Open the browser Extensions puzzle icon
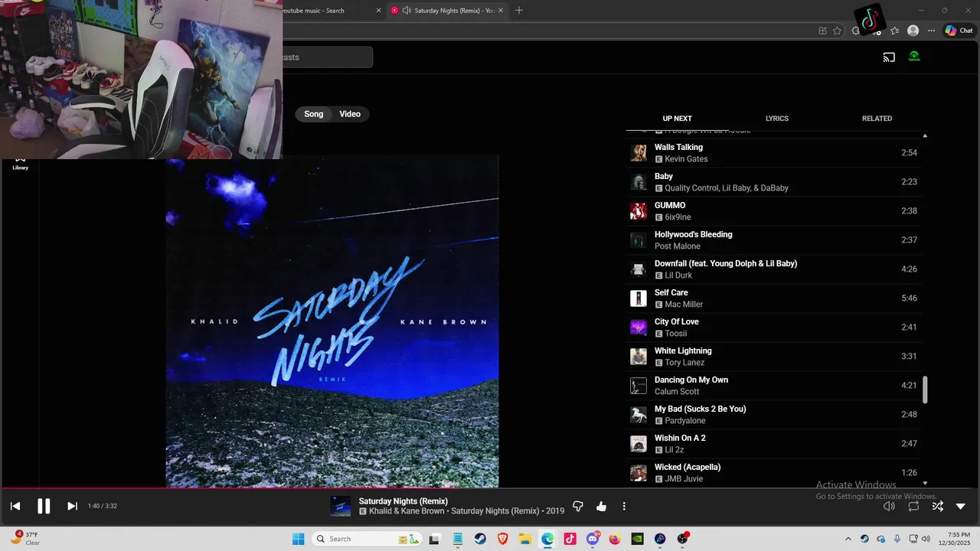The image size is (980, 551). tap(856, 31)
